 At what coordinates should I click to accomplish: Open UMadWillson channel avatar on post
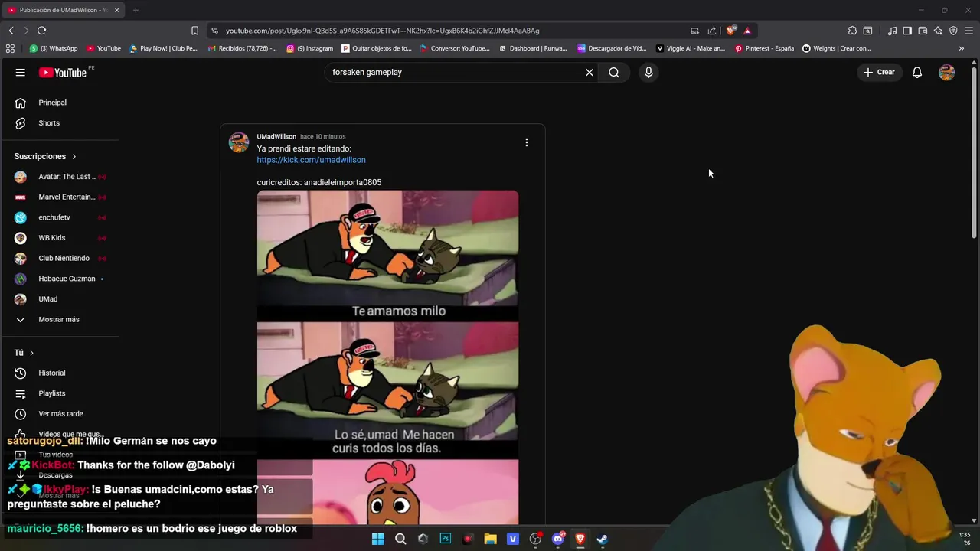[239, 142]
